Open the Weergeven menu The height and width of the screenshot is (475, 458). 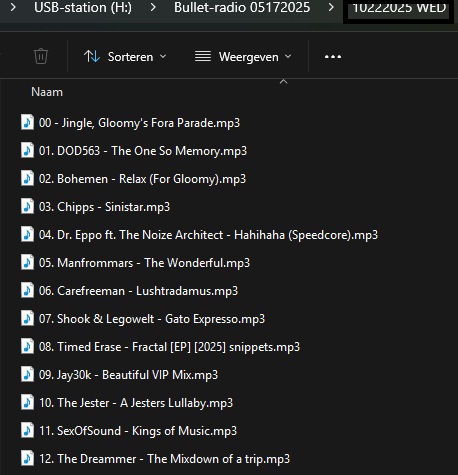pyautogui.click(x=243, y=57)
